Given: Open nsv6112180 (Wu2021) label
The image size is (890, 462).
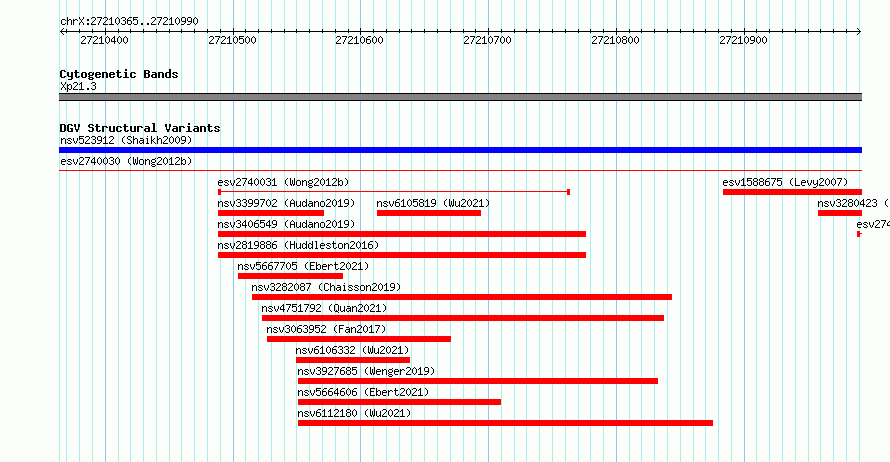Looking at the screenshot, I should 354,413.
